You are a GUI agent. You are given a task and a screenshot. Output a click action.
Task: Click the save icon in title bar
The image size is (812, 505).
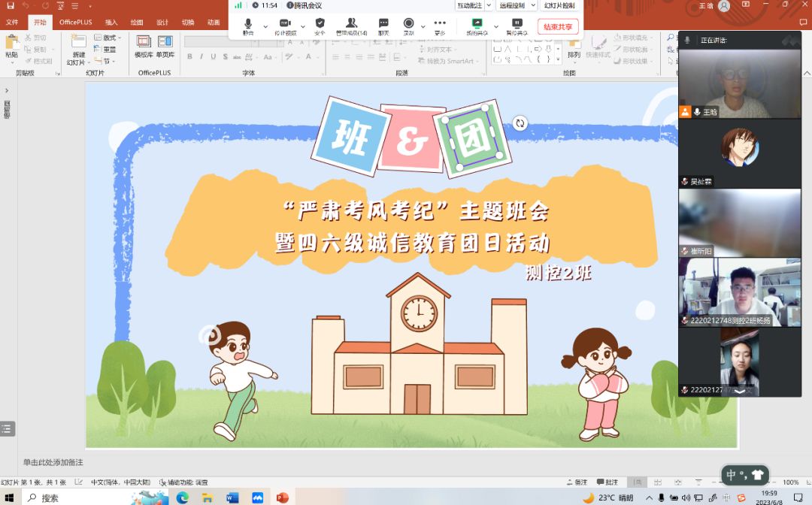click(x=11, y=5)
